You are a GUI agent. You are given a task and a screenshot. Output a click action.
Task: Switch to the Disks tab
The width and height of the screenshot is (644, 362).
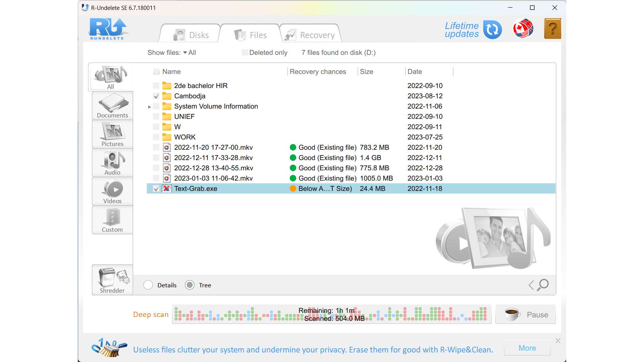(190, 34)
